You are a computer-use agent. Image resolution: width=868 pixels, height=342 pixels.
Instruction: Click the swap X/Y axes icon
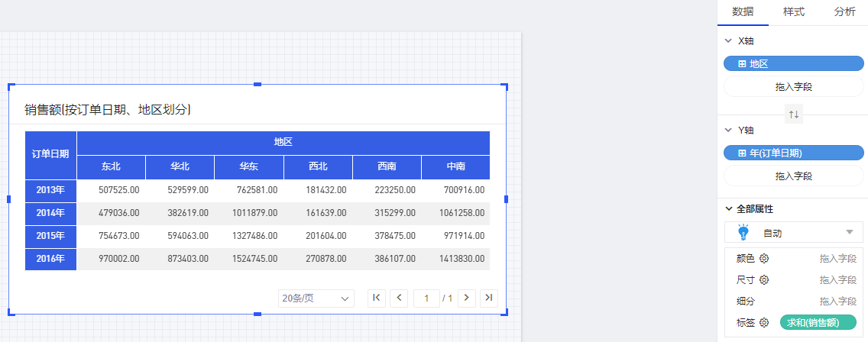click(794, 115)
